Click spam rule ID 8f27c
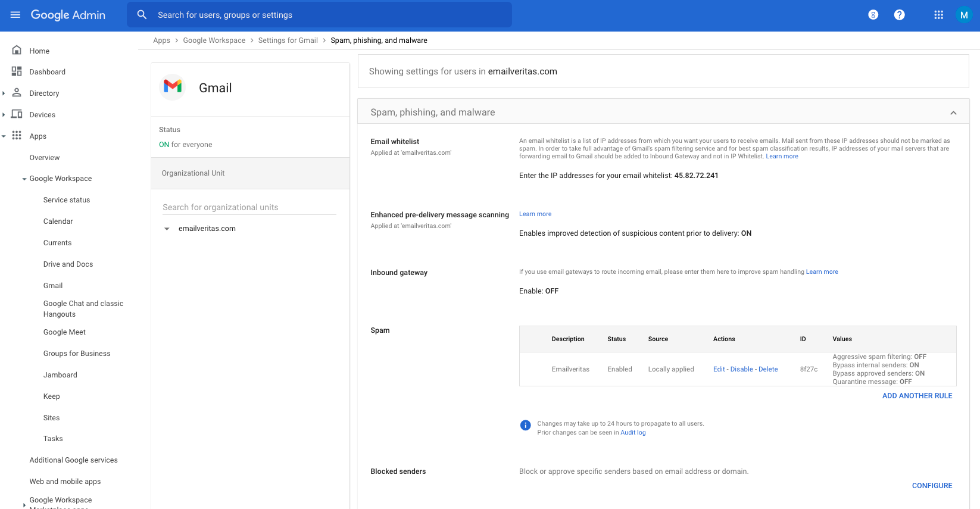This screenshot has width=980, height=509. point(809,370)
